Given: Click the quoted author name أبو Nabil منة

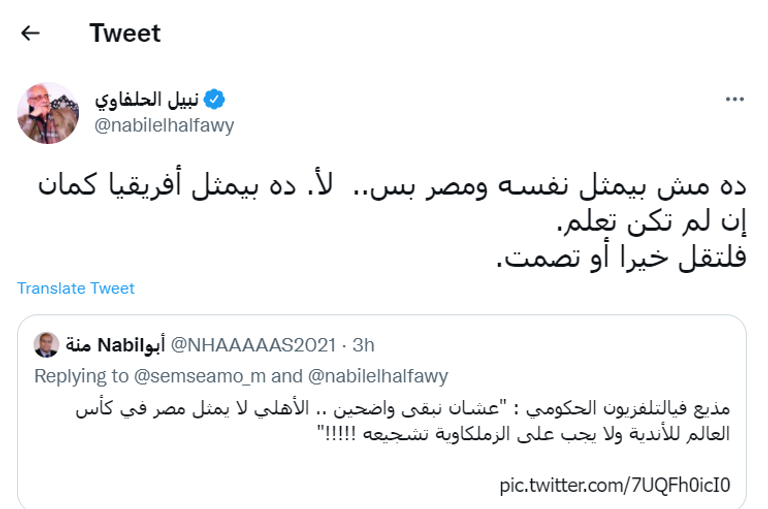Looking at the screenshot, I should click(111, 345).
